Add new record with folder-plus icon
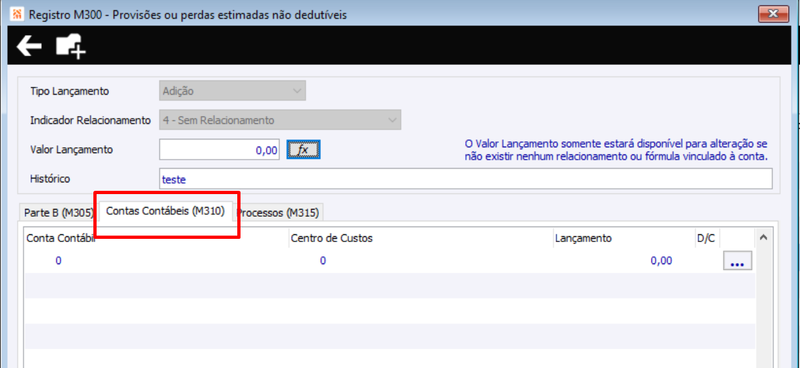The height and width of the screenshot is (368, 800). coord(70,46)
